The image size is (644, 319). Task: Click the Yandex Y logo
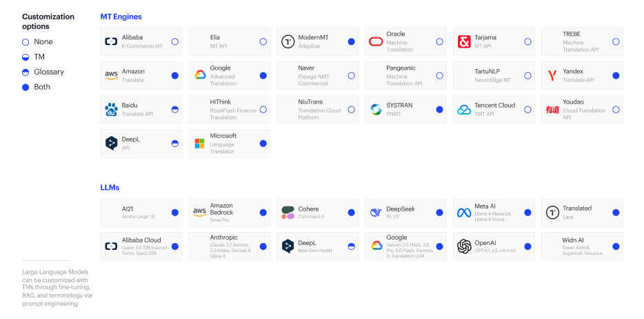click(x=552, y=76)
